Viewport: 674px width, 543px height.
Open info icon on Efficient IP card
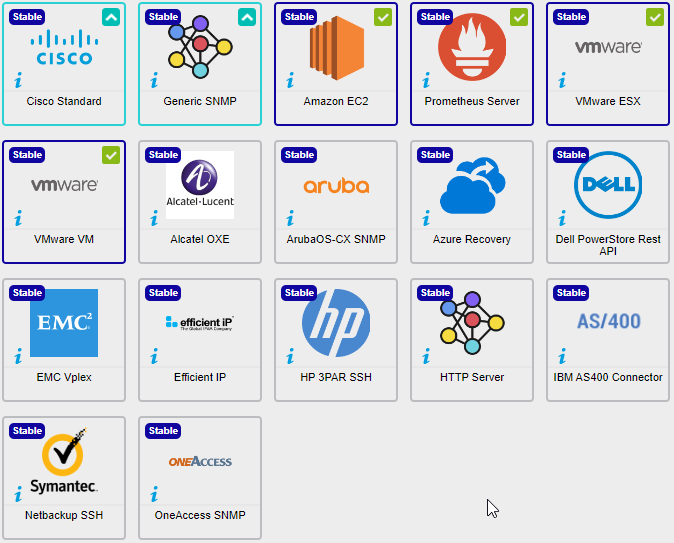pyautogui.click(x=154, y=356)
